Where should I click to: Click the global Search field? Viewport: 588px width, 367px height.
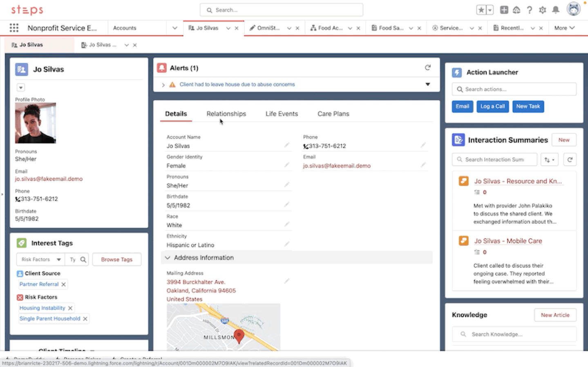point(282,10)
